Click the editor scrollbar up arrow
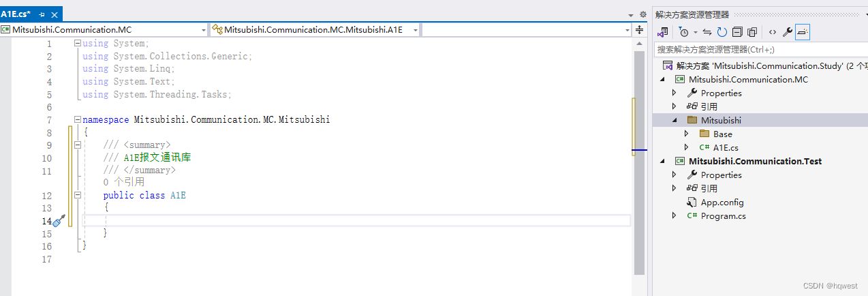This screenshot has width=868, height=296. [639, 44]
